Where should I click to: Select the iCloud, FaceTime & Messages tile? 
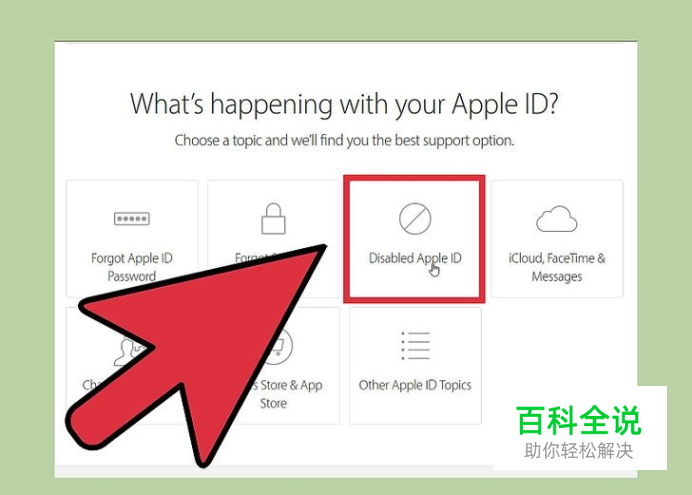coord(557,239)
